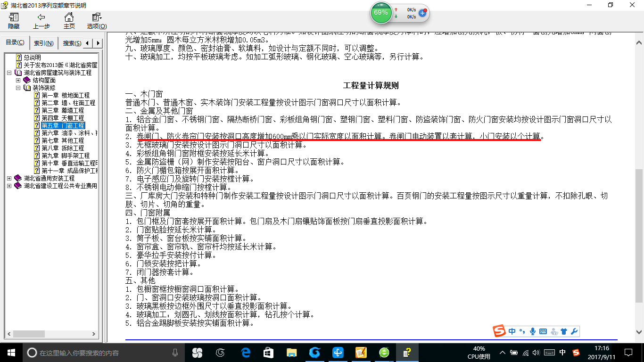This screenshot has width=644, height=362.
Task: Click the topic icon beside 总说明
Action: [x=19, y=58]
